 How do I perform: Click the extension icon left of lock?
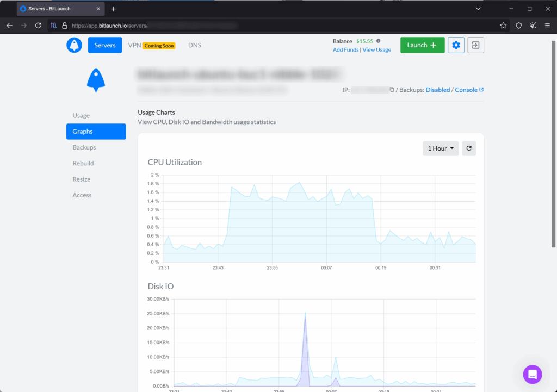pyautogui.click(x=54, y=26)
